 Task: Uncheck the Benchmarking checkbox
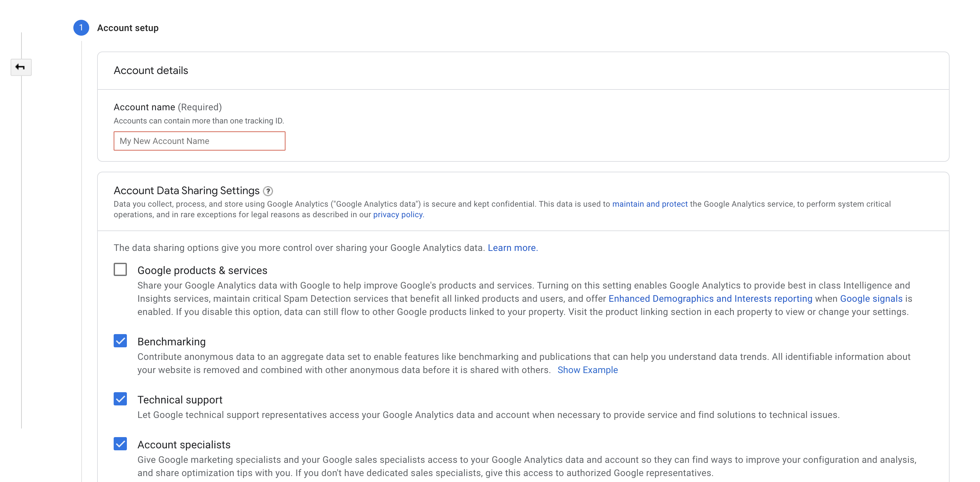120,341
